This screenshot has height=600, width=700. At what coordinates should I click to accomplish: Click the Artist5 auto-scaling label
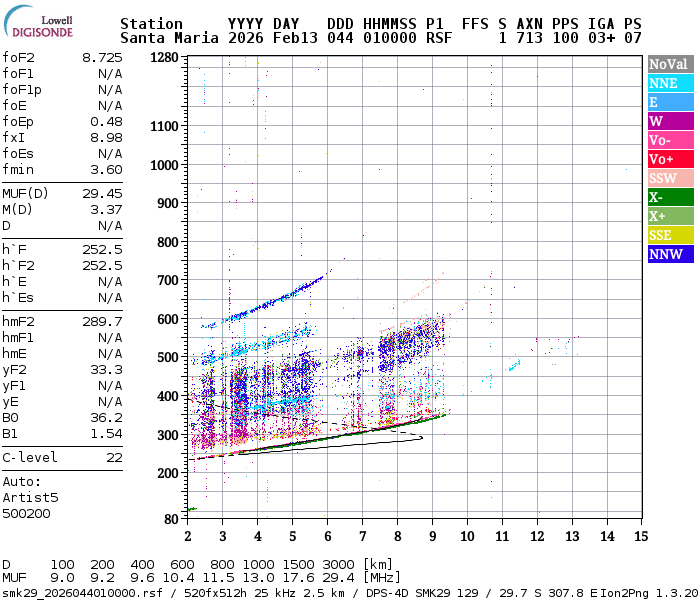click(30, 497)
